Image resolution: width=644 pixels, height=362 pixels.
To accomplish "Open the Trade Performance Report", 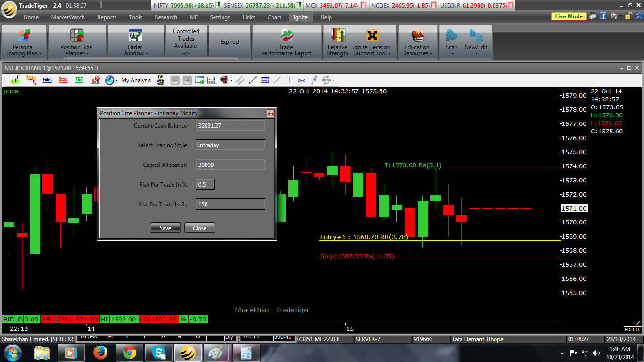I will (x=286, y=42).
